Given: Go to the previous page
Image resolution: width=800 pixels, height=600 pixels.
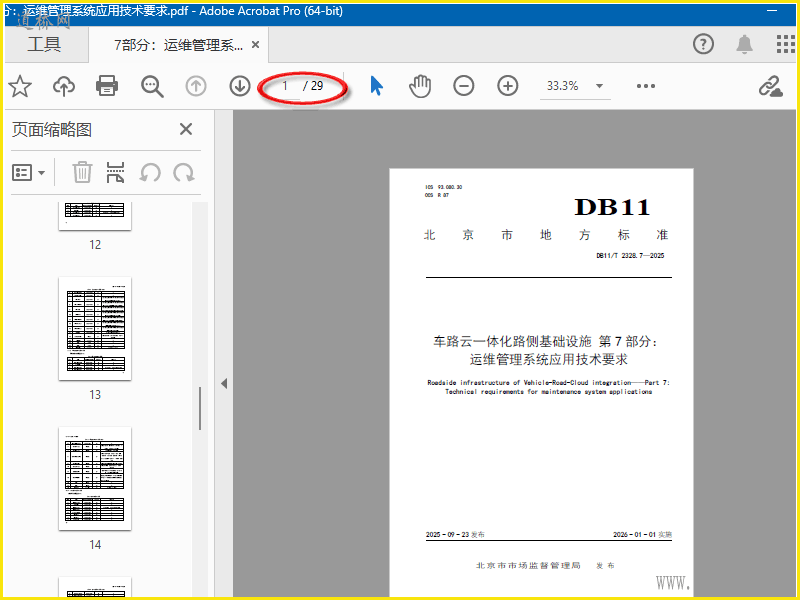Looking at the screenshot, I should click(196, 86).
